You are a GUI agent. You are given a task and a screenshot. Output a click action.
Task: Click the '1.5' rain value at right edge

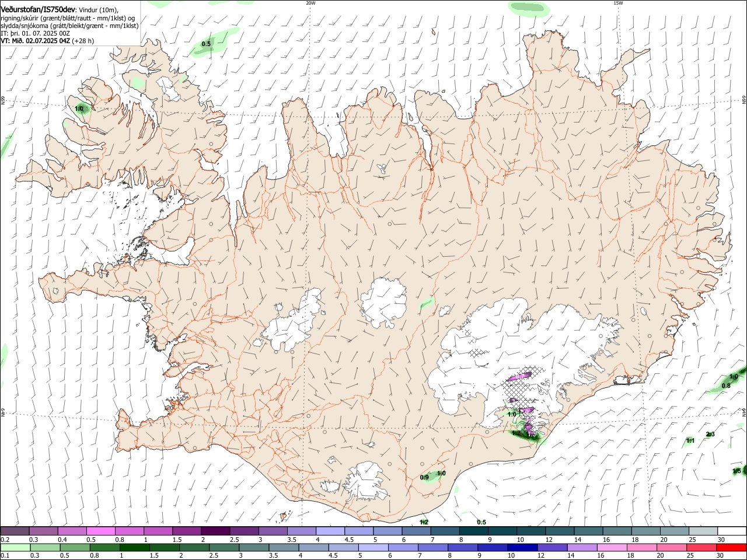click(736, 471)
